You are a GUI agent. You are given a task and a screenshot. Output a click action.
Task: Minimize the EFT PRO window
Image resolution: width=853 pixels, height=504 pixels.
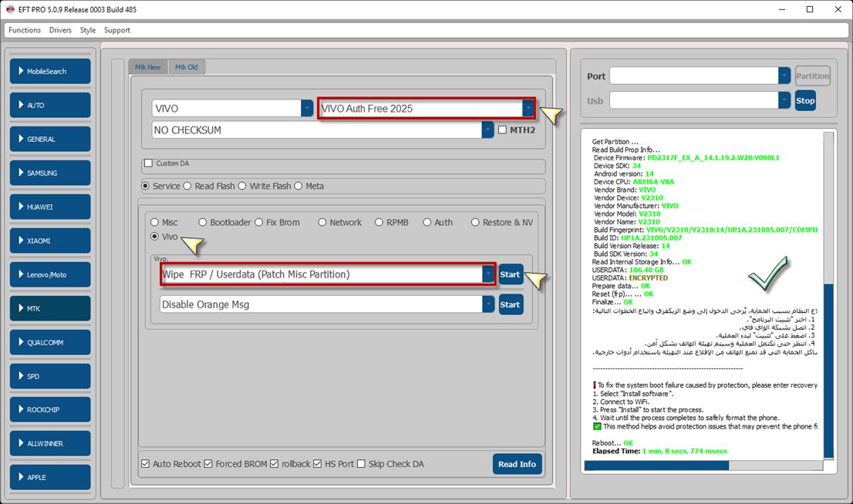pos(782,9)
